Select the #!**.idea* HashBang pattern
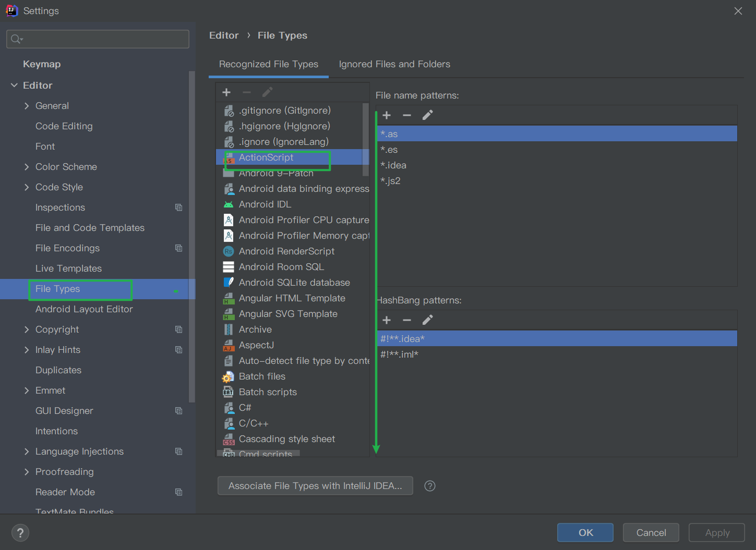The image size is (756, 550). tap(557, 339)
